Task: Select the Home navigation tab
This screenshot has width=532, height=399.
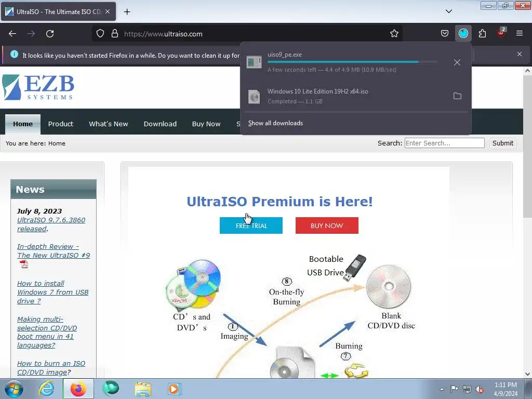Action: pyautogui.click(x=23, y=124)
